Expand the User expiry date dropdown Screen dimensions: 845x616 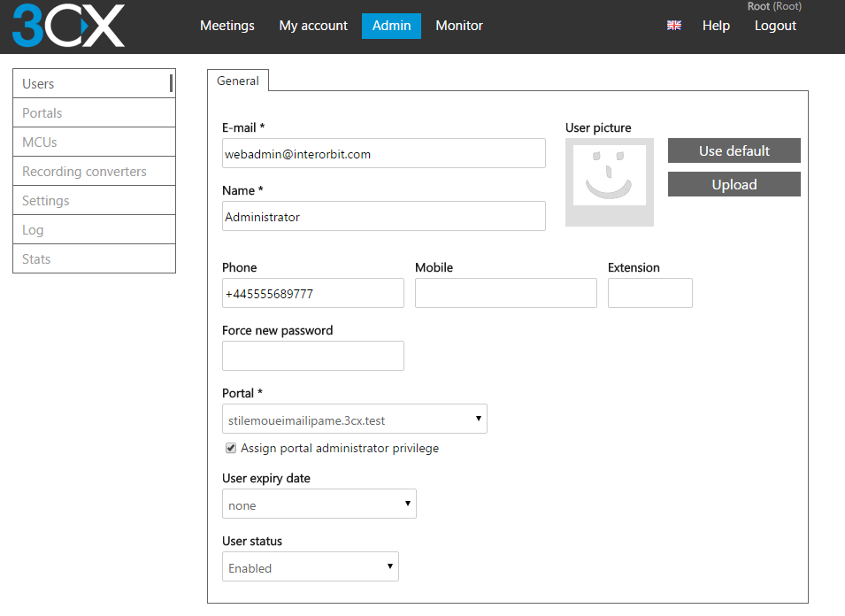click(319, 504)
